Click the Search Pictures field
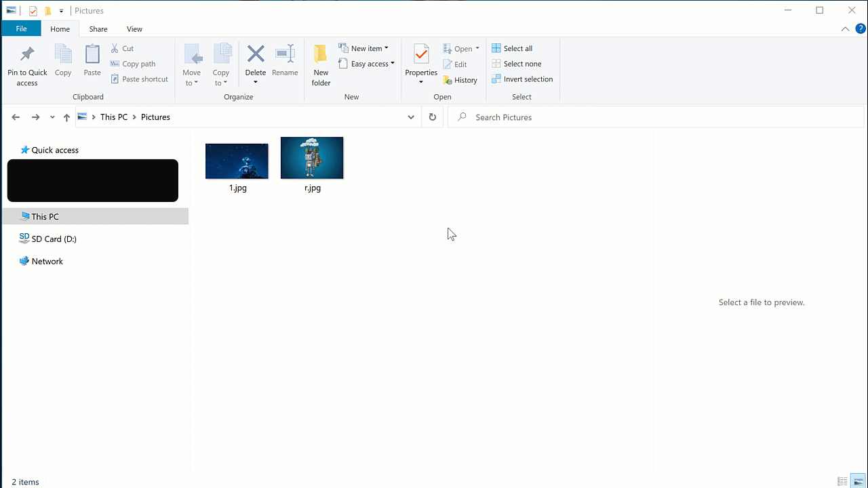 (x=656, y=117)
